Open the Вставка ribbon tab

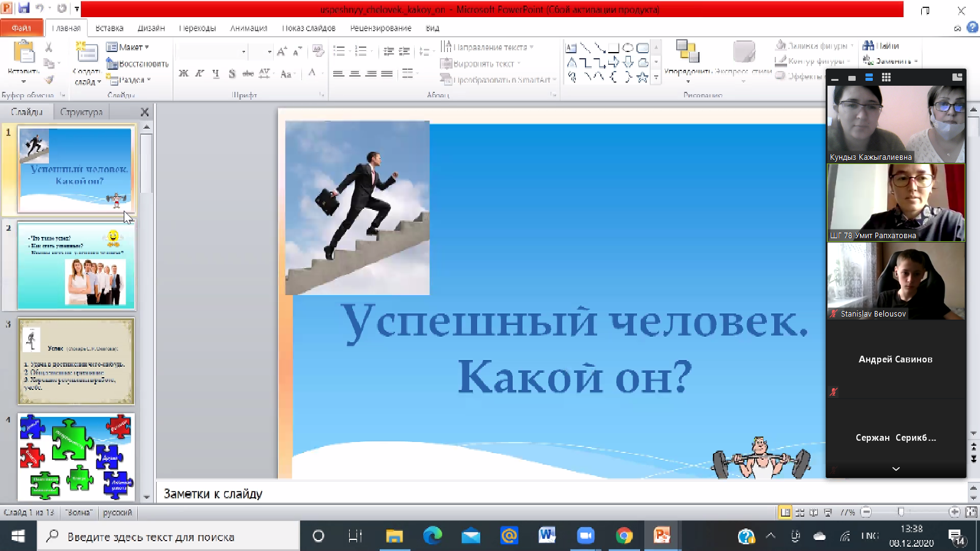point(109,28)
